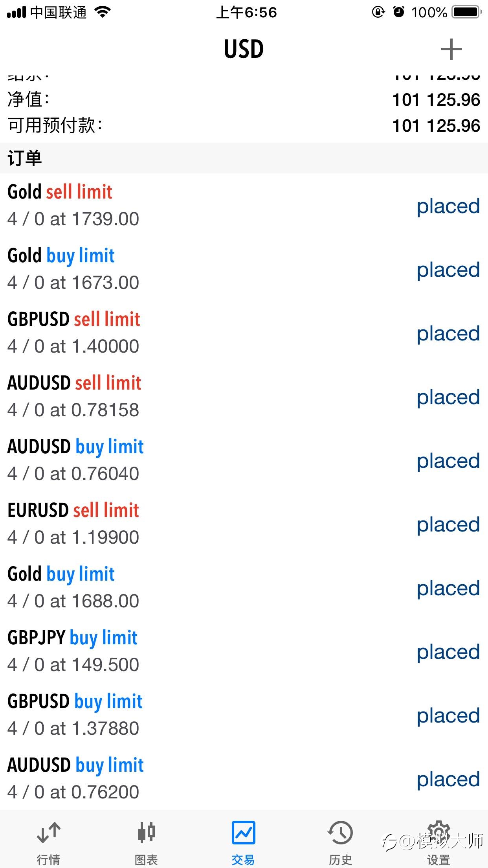Select Gold buy limit at 1688.00
The height and width of the screenshot is (868, 488).
244,587
